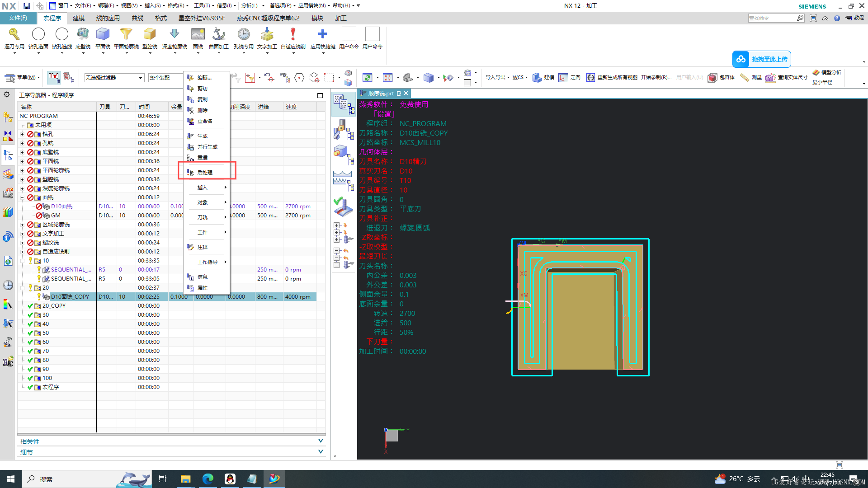The height and width of the screenshot is (488, 868).
Task: Collapse the 面铣 program group
Action: (22, 197)
